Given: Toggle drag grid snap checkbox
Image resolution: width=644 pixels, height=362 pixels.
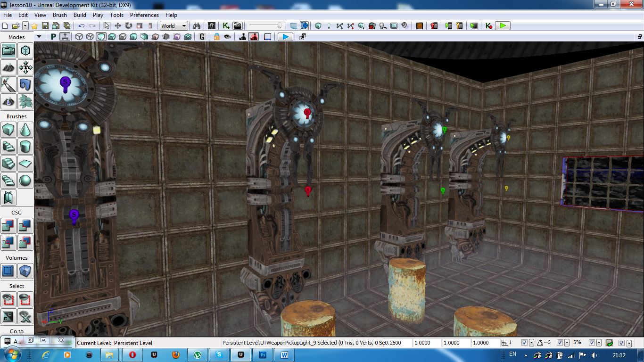Looking at the screenshot, I should click(525, 343).
